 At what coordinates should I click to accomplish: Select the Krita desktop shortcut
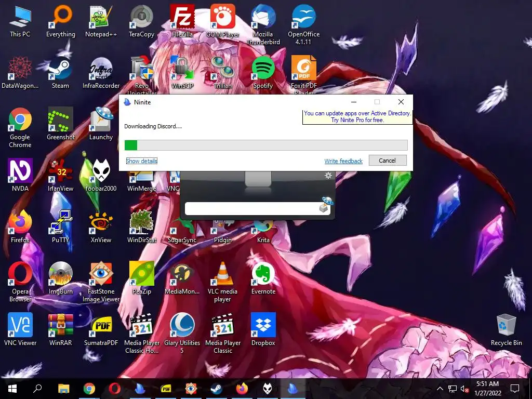tap(263, 232)
